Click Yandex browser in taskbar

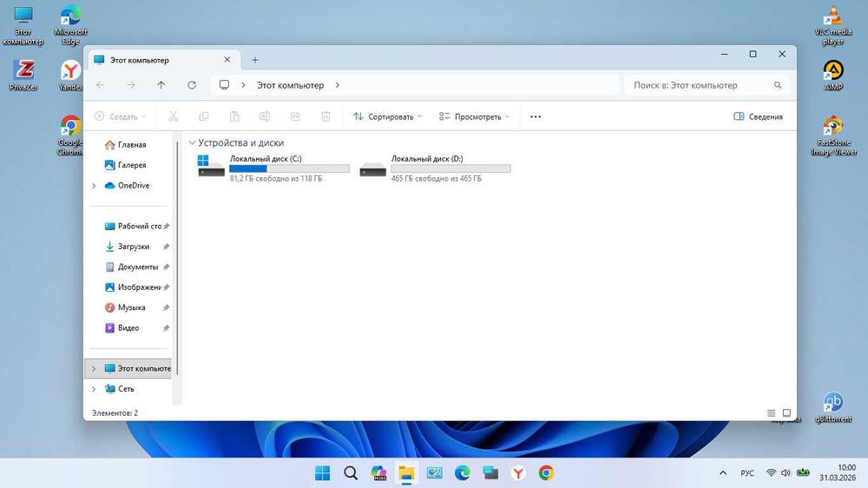(x=518, y=473)
